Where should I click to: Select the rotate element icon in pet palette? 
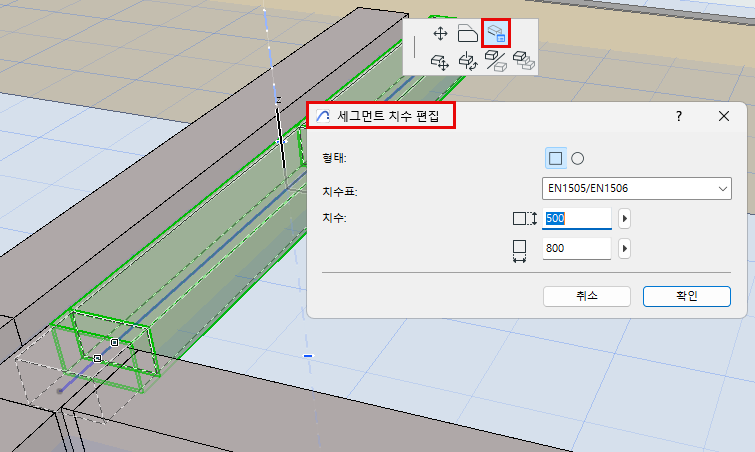(468, 62)
